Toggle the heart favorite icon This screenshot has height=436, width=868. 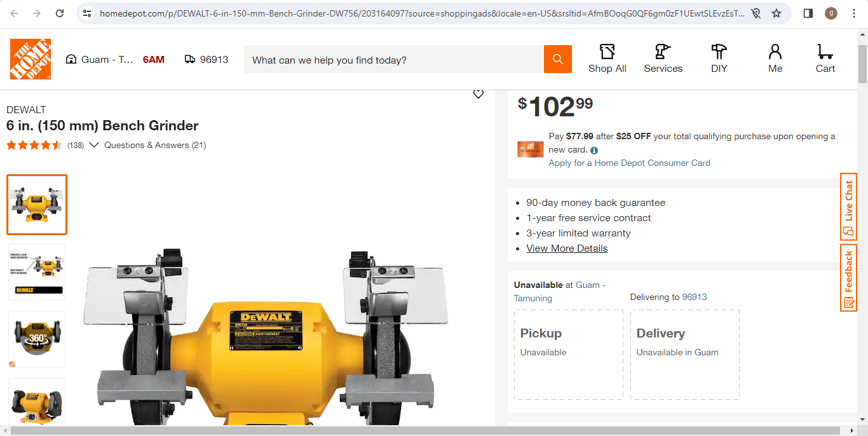point(478,94)
